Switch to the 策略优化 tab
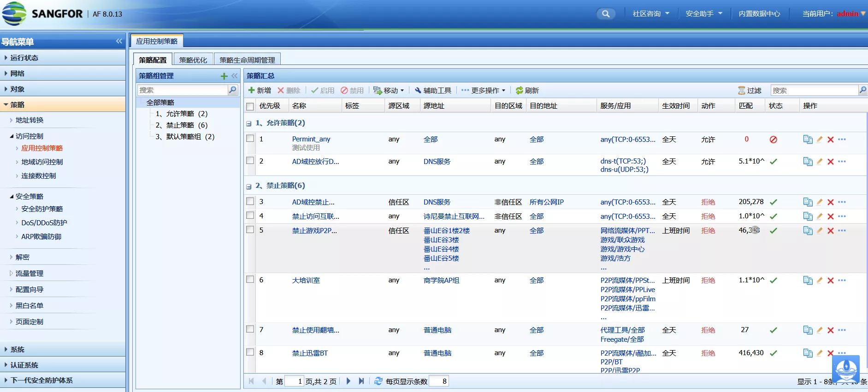The width and height of the screenshot is (868, 392). (193, 60)
